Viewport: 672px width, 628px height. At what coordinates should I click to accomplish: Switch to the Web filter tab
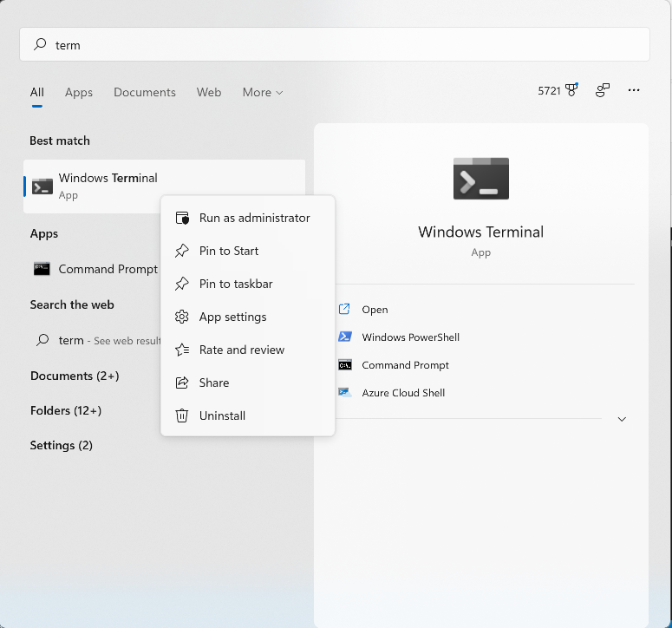[209, 92]
